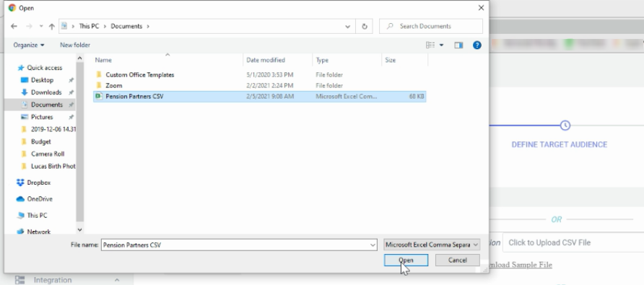Screen dimensions: 644x285
Task: Go back using the back arrow
Action: coord(14,26)
